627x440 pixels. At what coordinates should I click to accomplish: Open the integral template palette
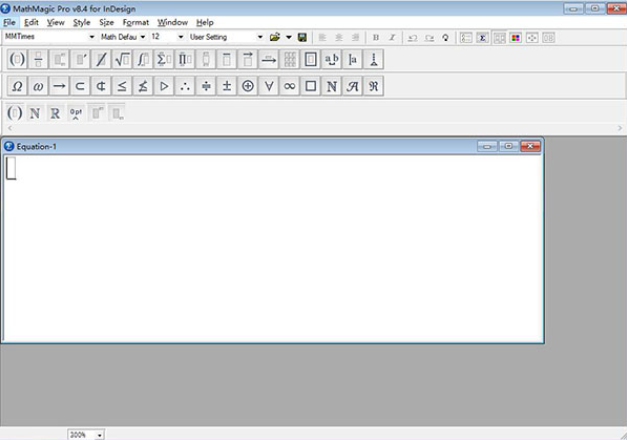(x=143, y=60)
